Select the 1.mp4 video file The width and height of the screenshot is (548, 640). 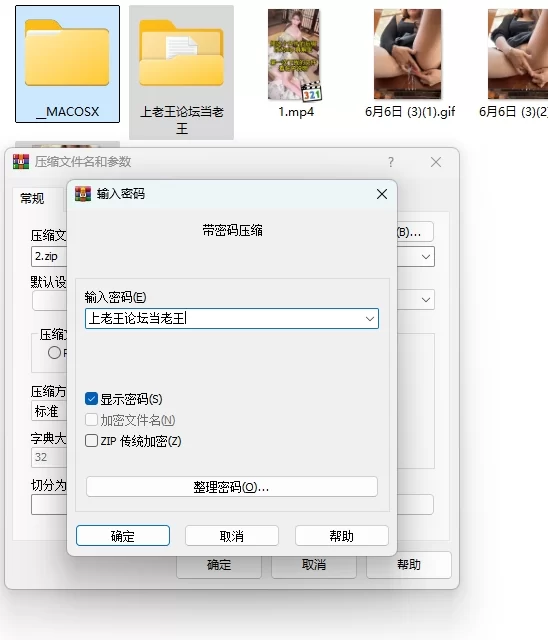[295, 63]
